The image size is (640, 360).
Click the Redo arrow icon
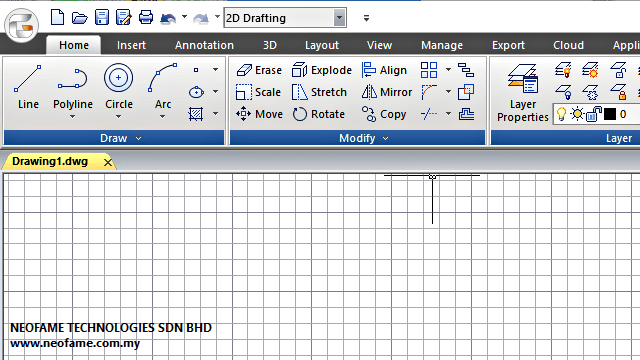click(x=201, y=18)
